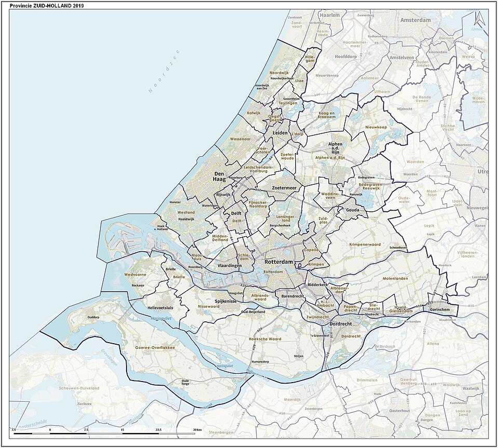This screenshot has width=498, height=448.
Task: Select the 'Molenlanden' municipality label
Action: [395, 279]
